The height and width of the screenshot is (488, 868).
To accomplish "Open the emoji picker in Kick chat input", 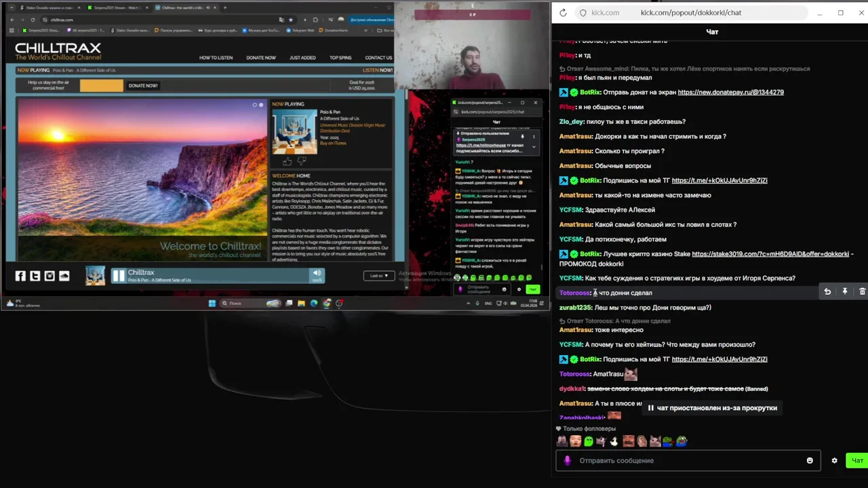I will tap(810, 460).
